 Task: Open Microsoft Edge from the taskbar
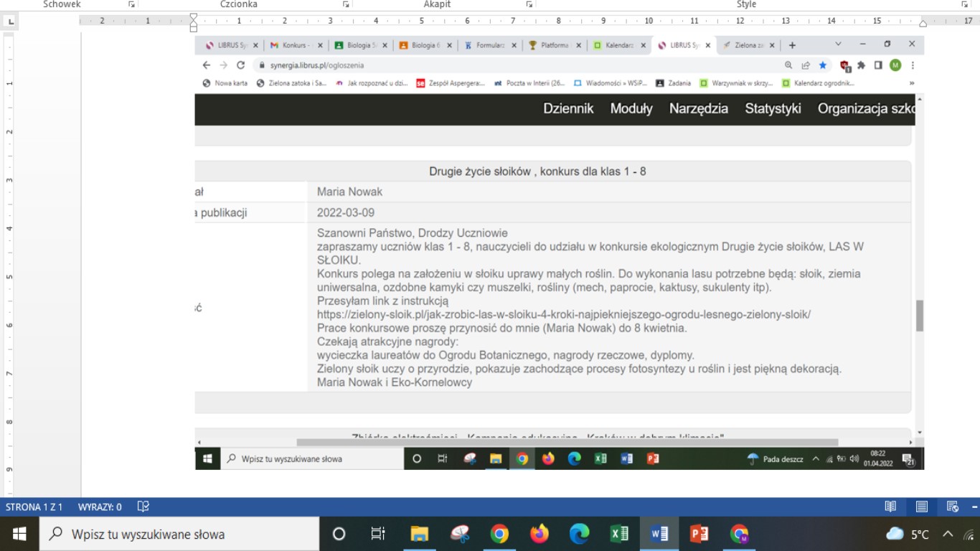(579, 534)
